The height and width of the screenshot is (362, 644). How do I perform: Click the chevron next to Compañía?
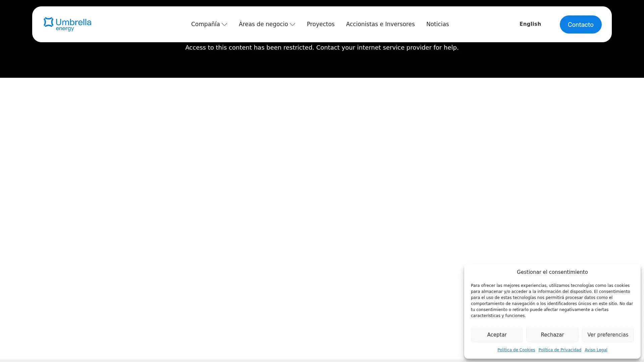click(224, 24)
